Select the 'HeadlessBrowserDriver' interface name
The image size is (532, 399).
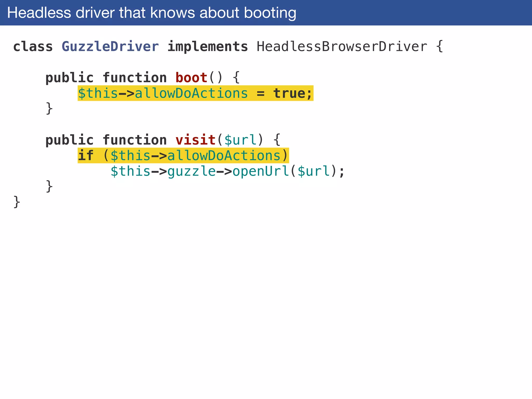[x=342, y=47]
